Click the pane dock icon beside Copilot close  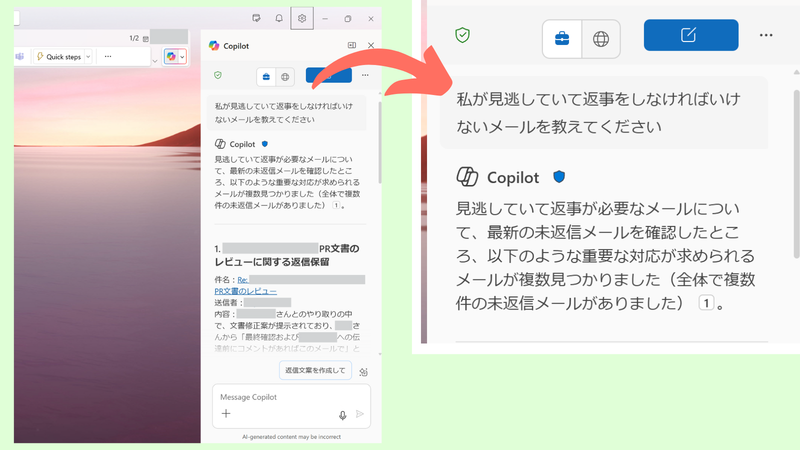[351, 46]
